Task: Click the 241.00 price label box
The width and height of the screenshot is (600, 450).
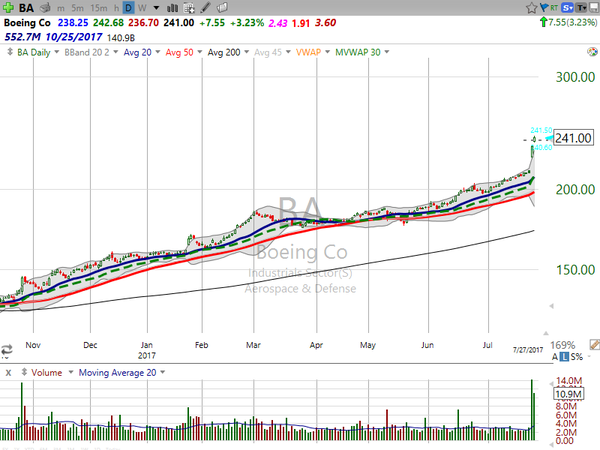Action: point(573,138)
